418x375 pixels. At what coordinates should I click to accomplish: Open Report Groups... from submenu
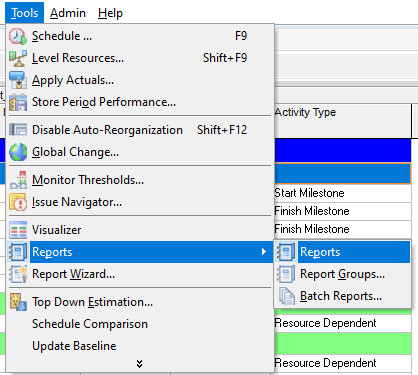pos(342,274)
